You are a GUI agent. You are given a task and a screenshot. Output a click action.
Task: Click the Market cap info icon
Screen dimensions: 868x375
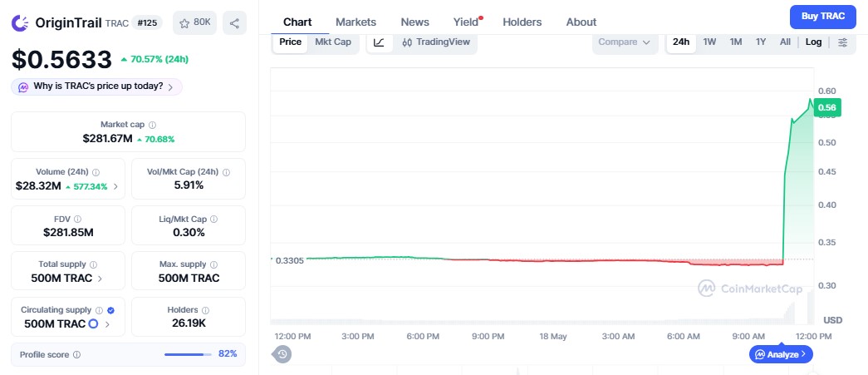tap(153, 126)
